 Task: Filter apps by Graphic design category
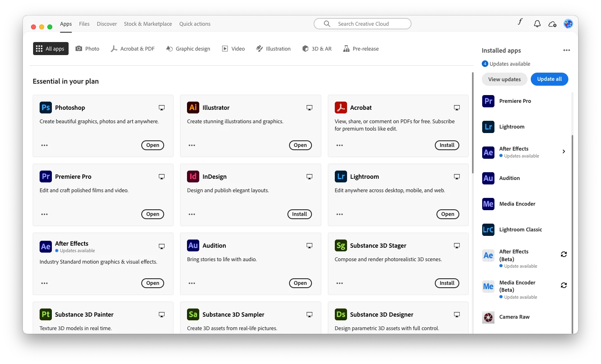tap(188, 49)
